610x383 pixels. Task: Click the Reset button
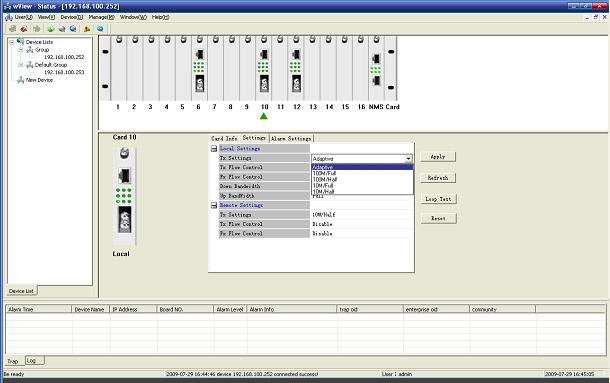coord(438,218)
